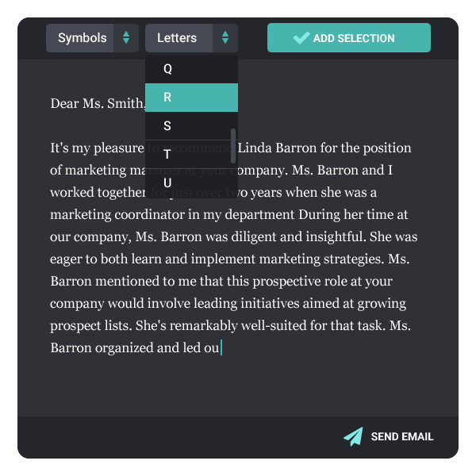The height and width of the screenshot is (476, 476).
Task: Click the paper plane send icon
Action: [353, 436]
